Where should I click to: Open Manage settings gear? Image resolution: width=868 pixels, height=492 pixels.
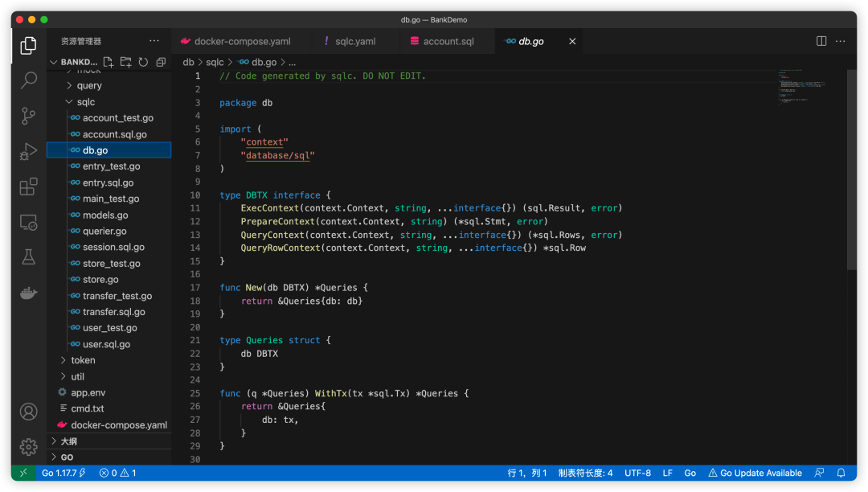coord(28,447)
